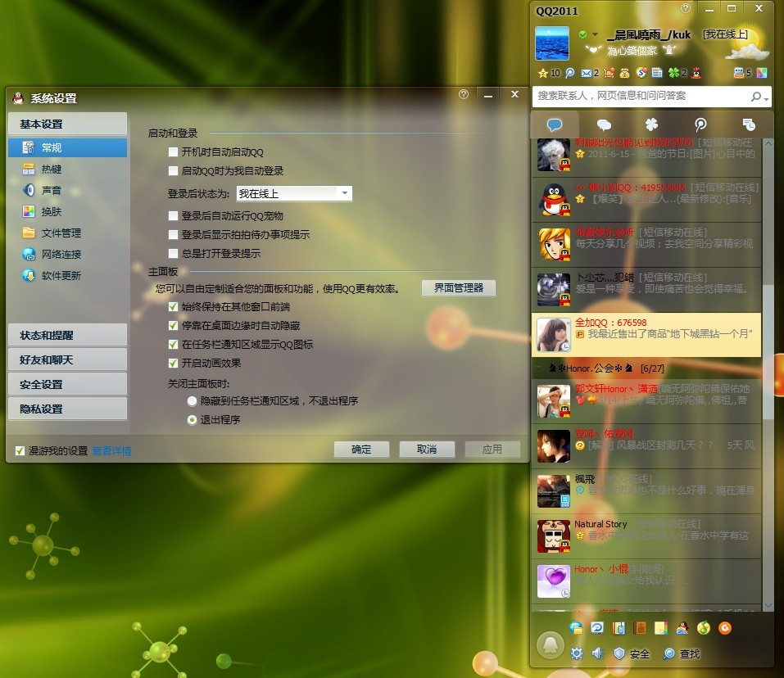Image resolution: width=784 pixels, height=678 pixels.
Task: Enable 启动QQ时为我自动登录 checkbox
Action: pos(173,171)
